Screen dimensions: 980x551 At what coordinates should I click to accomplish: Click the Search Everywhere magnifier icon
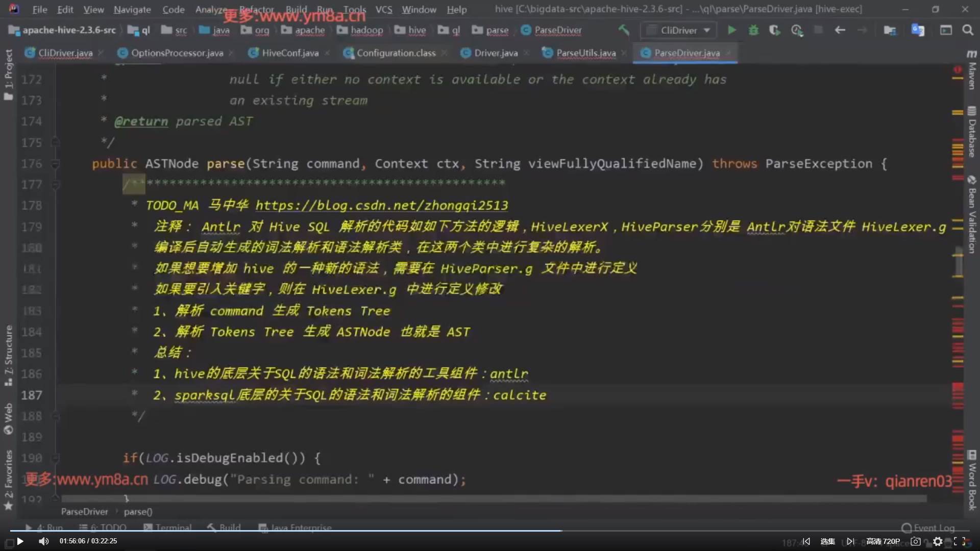tap(967, 30)
